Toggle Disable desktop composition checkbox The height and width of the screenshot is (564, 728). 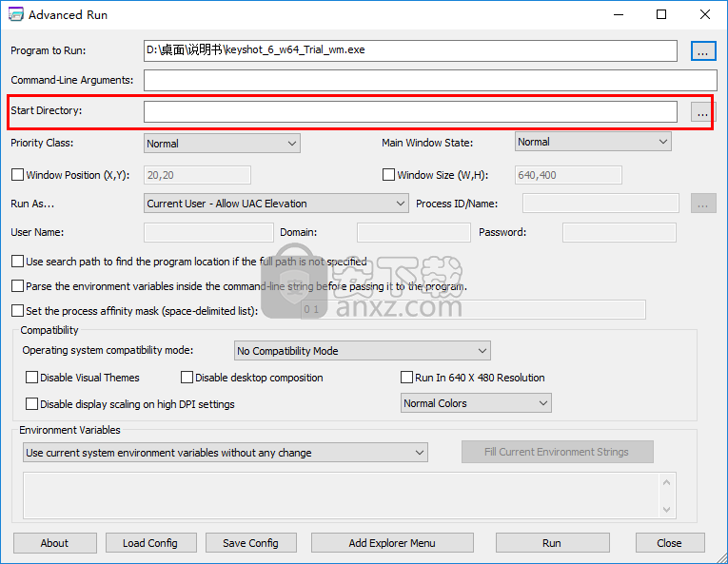(187, 378)
